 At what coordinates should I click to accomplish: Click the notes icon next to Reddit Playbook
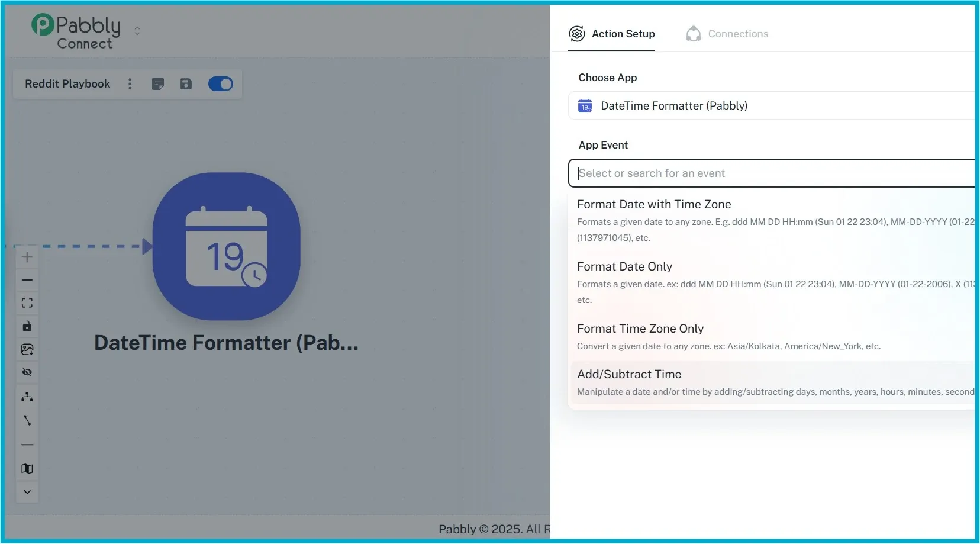pos(158,83)
